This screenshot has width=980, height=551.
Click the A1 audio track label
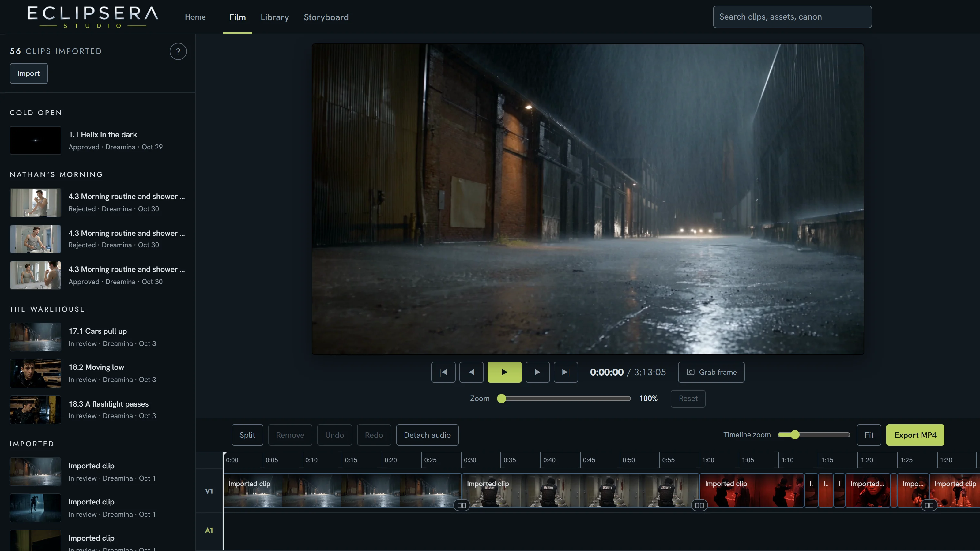tap(209, 530)
